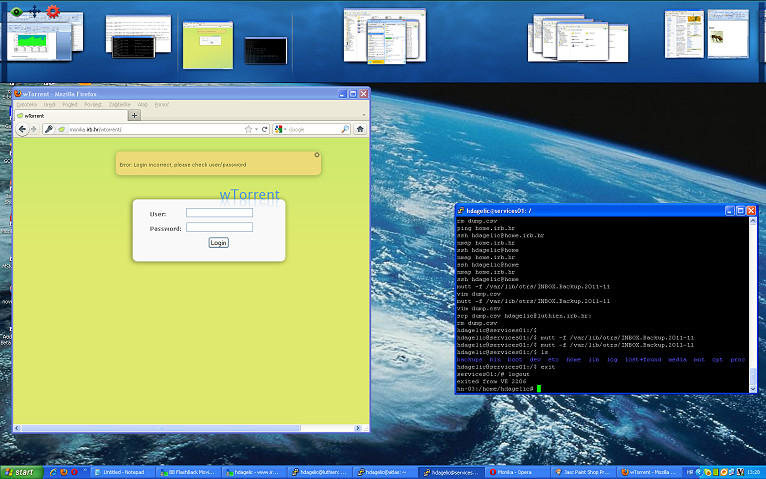Open the Zabilješke menu in Firefox
Screen dimensions: 766x479
click(120, 104)
